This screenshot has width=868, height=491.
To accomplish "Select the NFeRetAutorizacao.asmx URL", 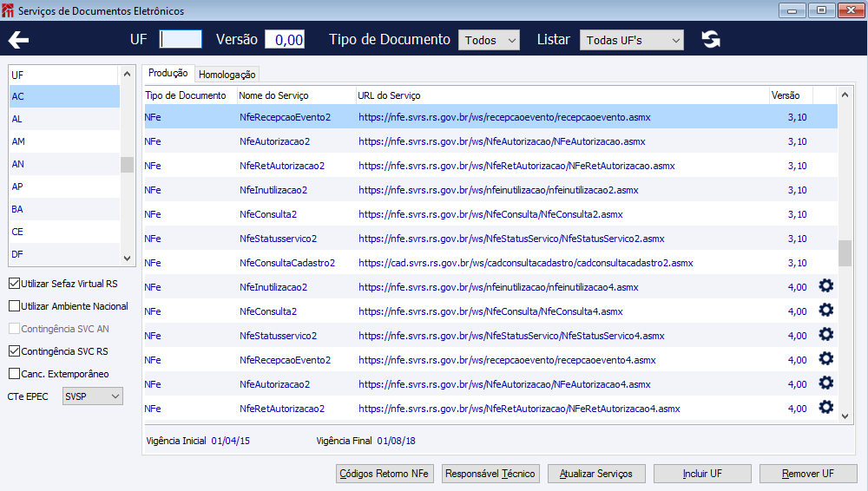I will click(x=516, y=166).
